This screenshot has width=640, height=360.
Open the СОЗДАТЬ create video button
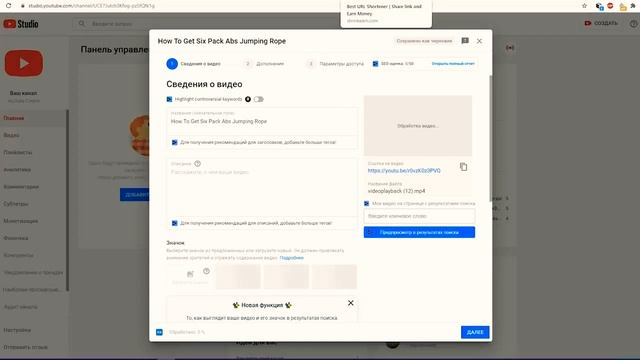(601, 23)
